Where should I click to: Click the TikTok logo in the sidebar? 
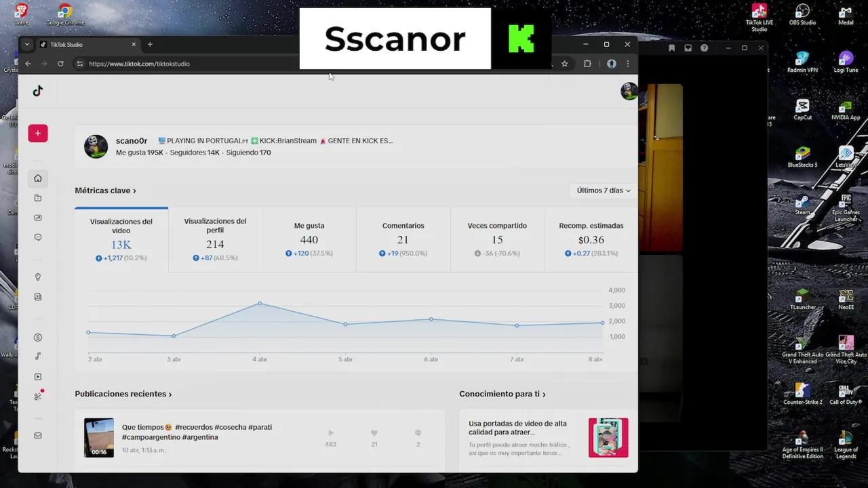tap(38, 91)
